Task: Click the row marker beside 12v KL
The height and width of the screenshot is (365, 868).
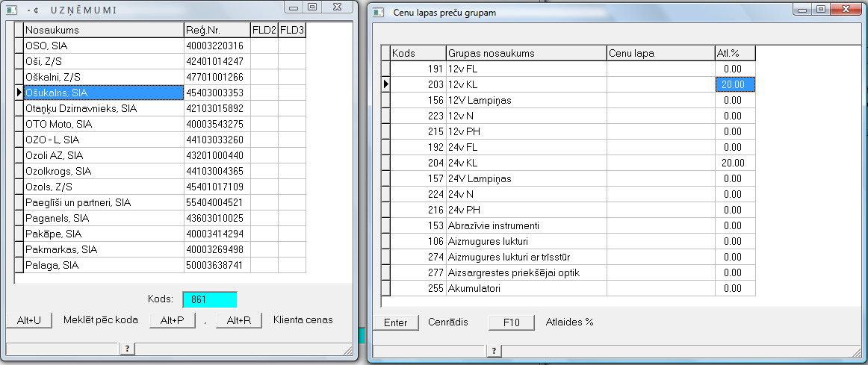Action: click(x=386, y=84)
